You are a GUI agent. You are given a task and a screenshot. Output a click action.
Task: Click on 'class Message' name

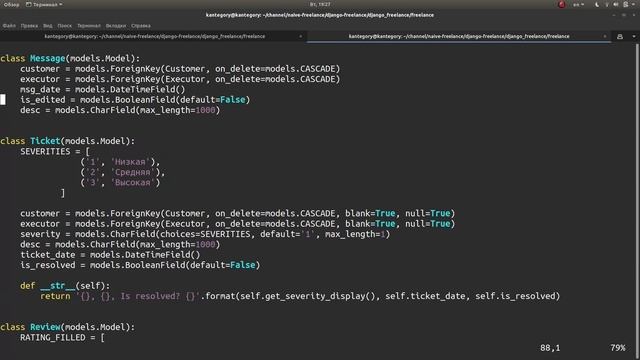[47, 58]
